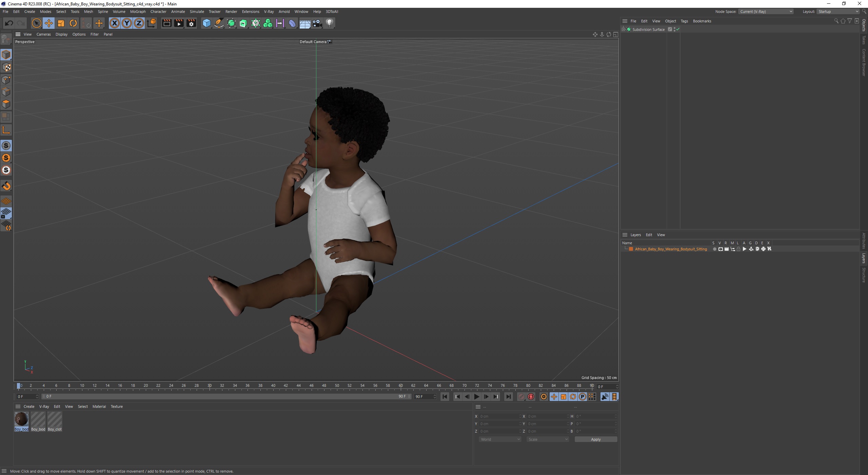868x475 pixels.
Task: Open Layers panel hamburger menu
Action: (x=625, y=235)
